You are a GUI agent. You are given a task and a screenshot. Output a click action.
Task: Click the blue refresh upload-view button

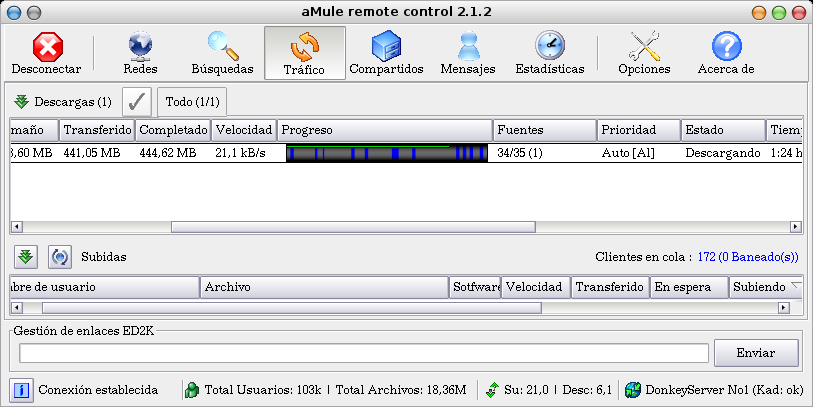[x=60, y=257]
